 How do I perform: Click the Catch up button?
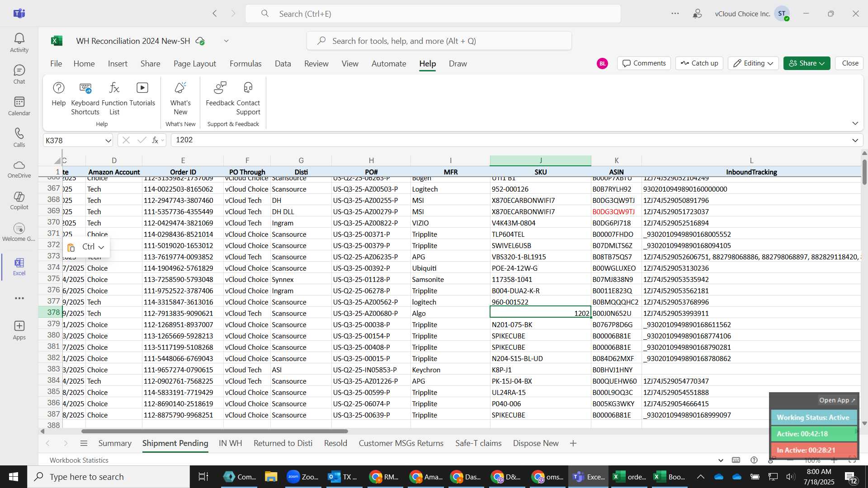[699, 63]
